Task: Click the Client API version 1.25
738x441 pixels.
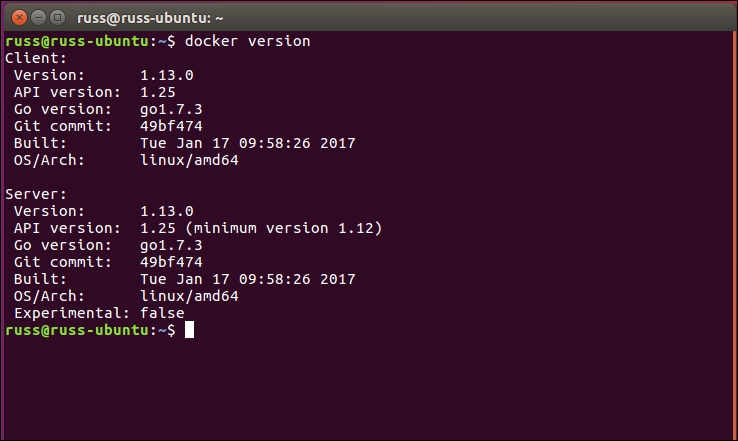Action: [158, 92]
